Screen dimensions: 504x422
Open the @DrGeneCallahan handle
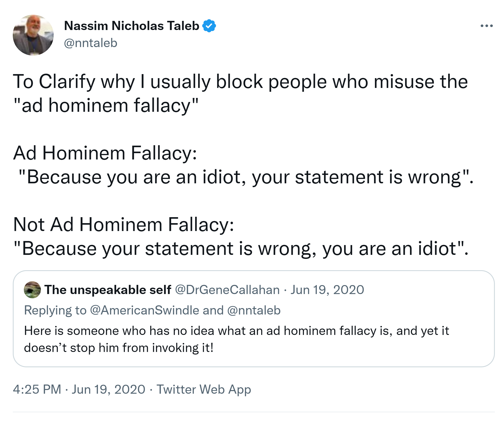pyautogui.click(x=227, y=290)
